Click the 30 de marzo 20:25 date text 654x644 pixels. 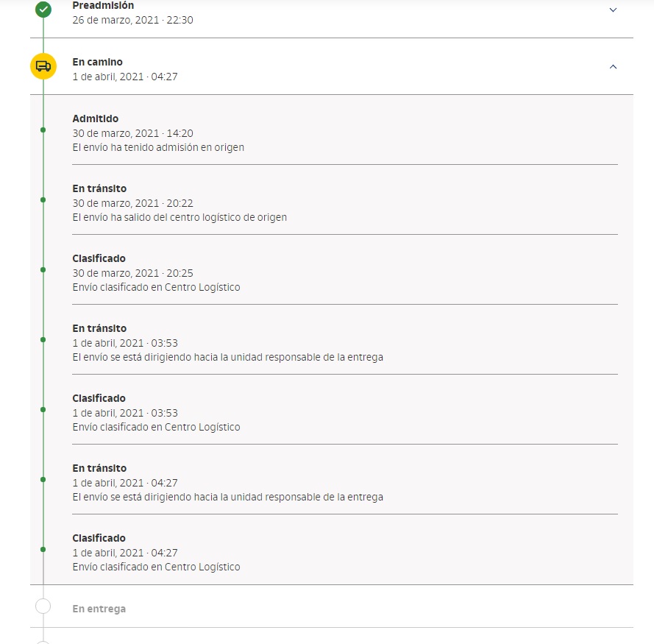[132, 273]
